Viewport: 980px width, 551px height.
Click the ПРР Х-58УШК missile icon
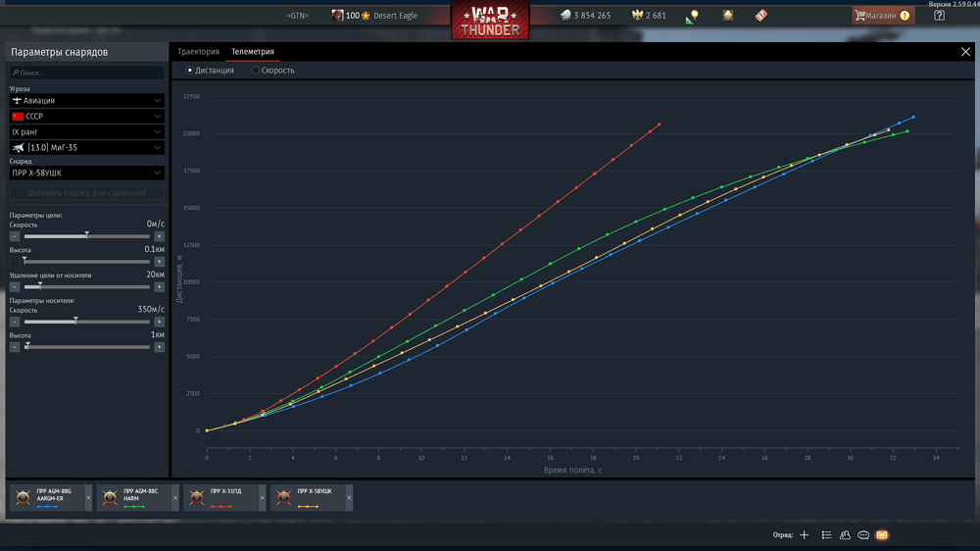click(284, 497)
